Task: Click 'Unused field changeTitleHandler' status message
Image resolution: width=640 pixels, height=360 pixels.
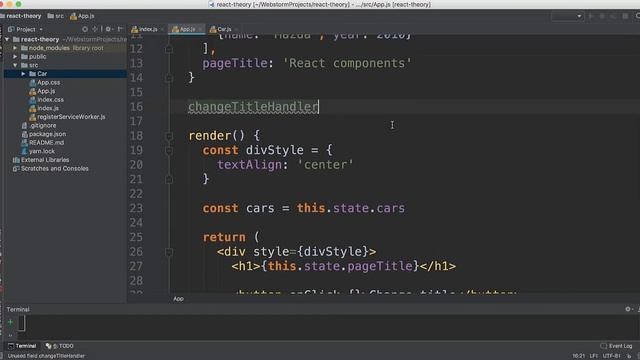Action: (46, 356)
